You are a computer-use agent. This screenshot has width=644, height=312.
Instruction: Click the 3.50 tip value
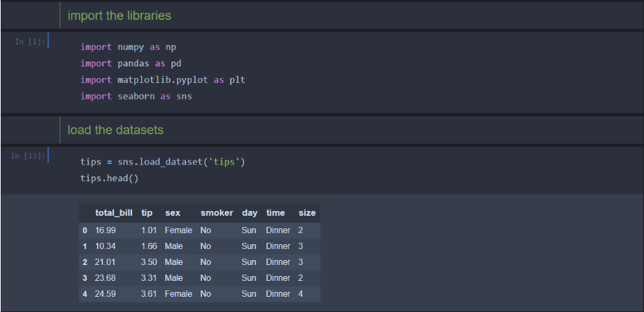pos(149,262)
